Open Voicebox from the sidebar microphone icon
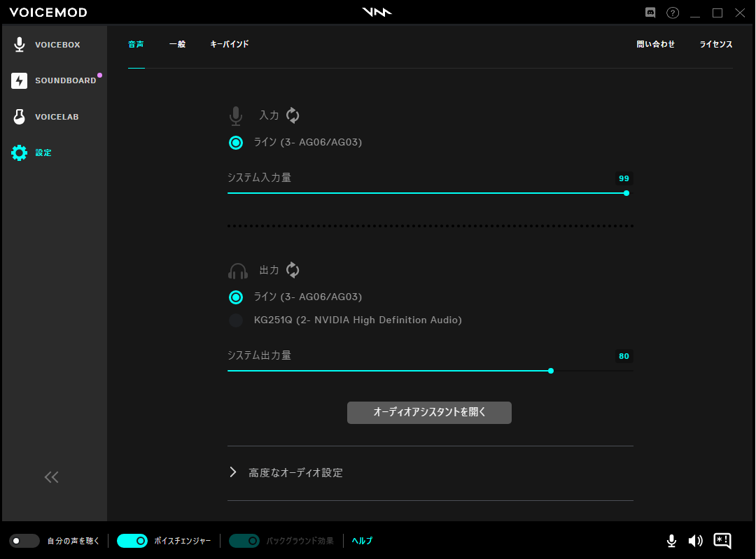Screen dimensions: 756x559 coord(20,44)
